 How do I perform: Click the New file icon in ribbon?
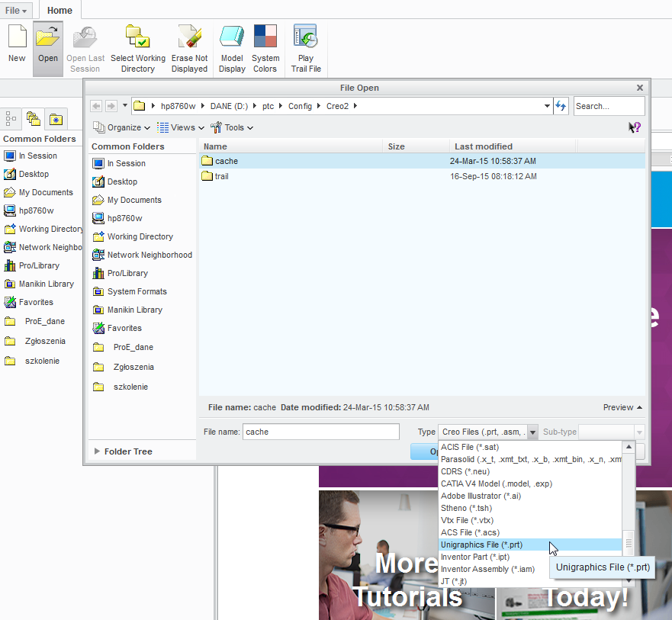click(x=17, y=37)
